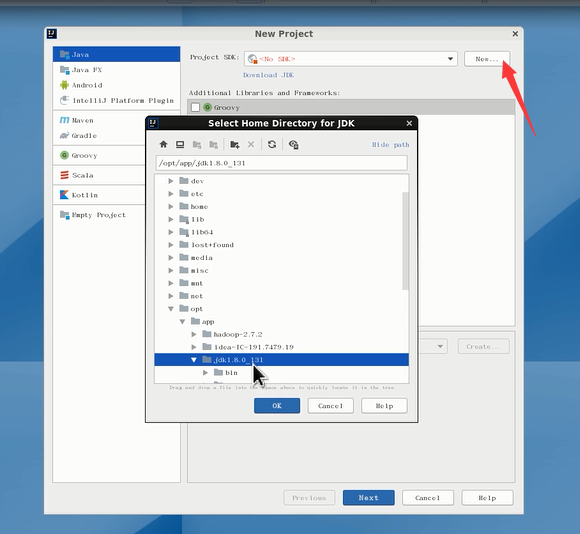Select Groovy project type in sidebar
Viewport: 580px width, 534px height.
100,155
